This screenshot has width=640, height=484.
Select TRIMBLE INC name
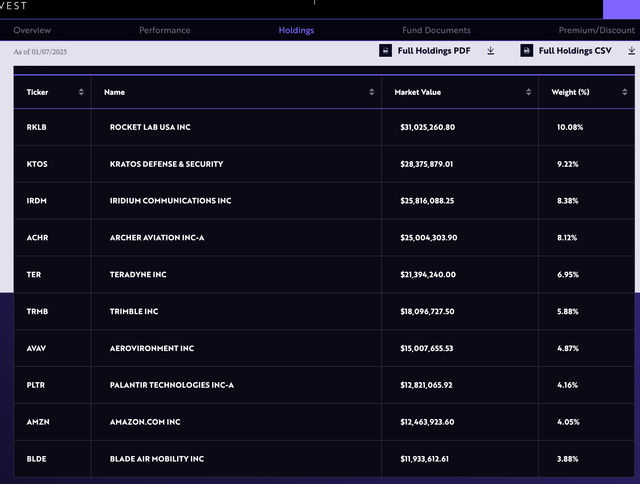[x=134, y=311]
